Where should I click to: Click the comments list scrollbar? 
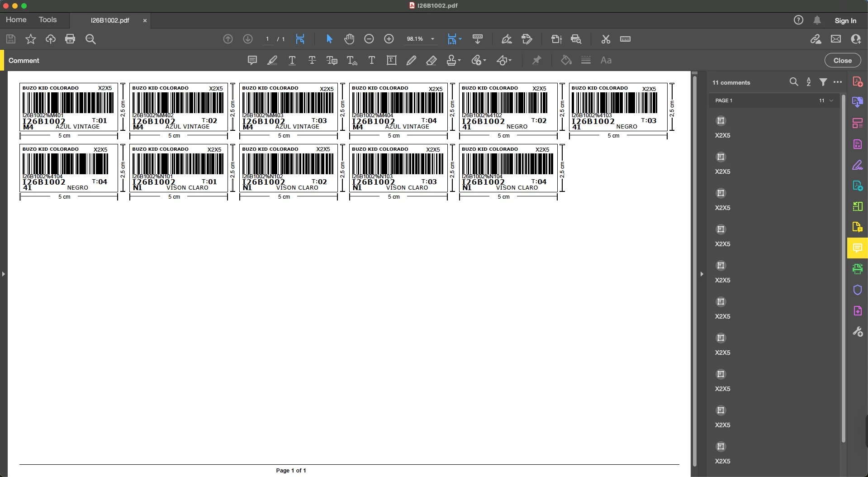tap(843, 269)
